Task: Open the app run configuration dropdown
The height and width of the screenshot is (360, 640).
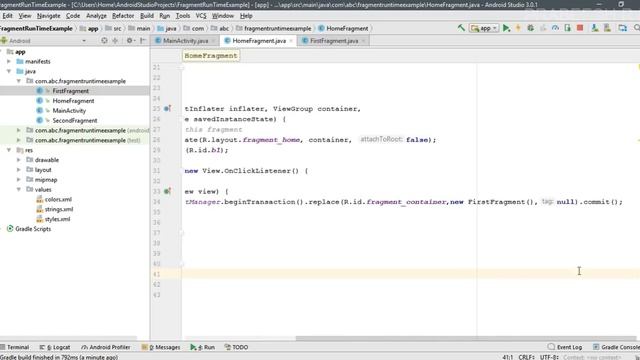Action: [x=484, y=28]
